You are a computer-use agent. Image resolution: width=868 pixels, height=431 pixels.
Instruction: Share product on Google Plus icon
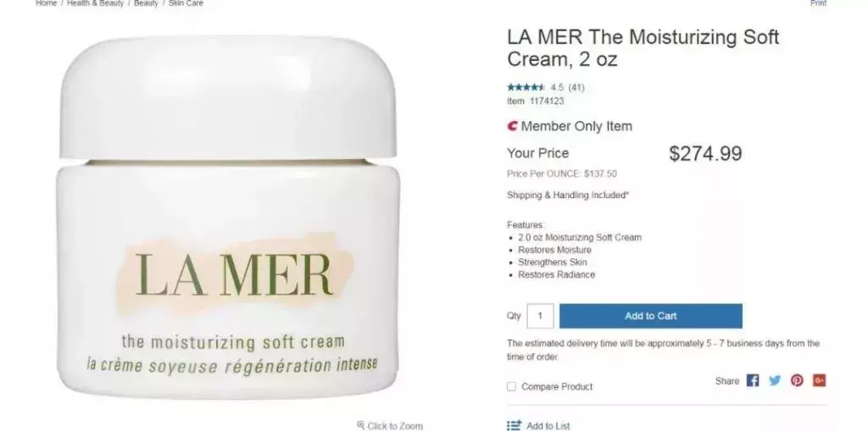coord(819,381)
